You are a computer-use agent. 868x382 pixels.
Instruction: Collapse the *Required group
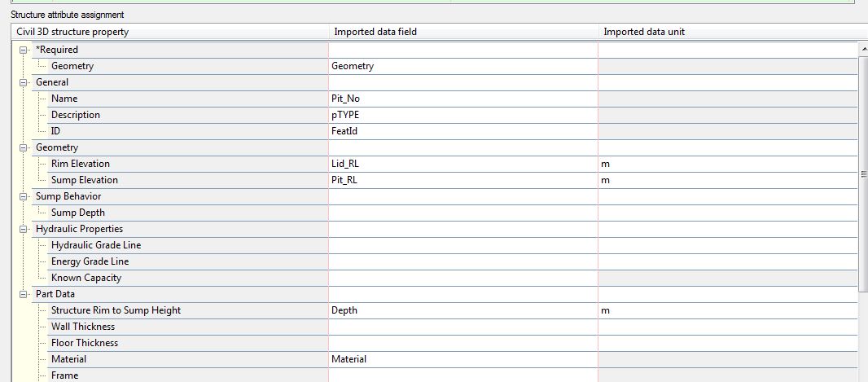[x=24, y=50]
